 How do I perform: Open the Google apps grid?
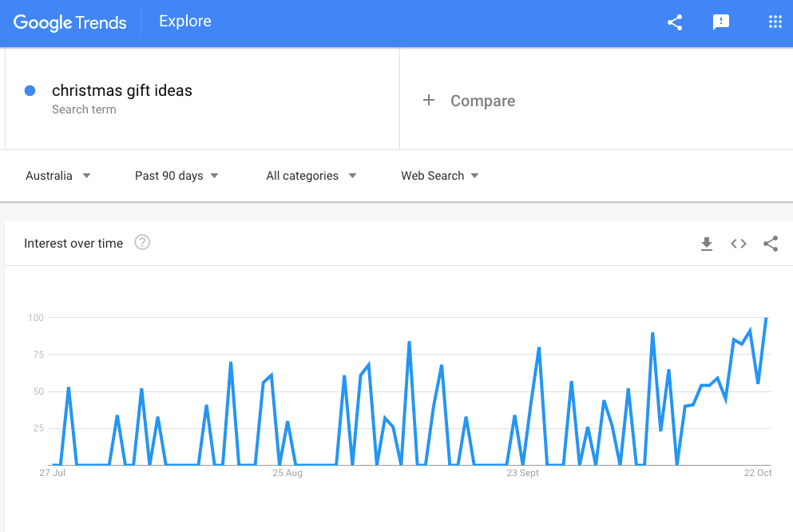[x=775, y=22]
